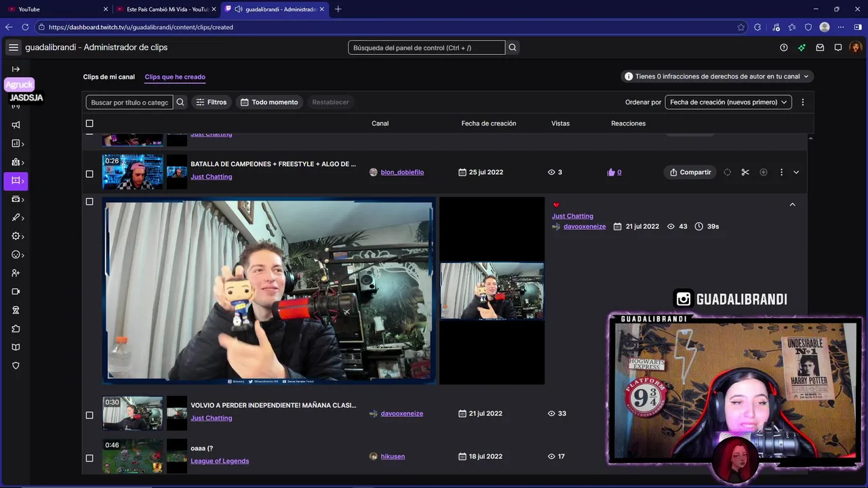Expand the sidebar with arrow icon
The height and width of the screenshot is (488, 868).
(16, 69)
